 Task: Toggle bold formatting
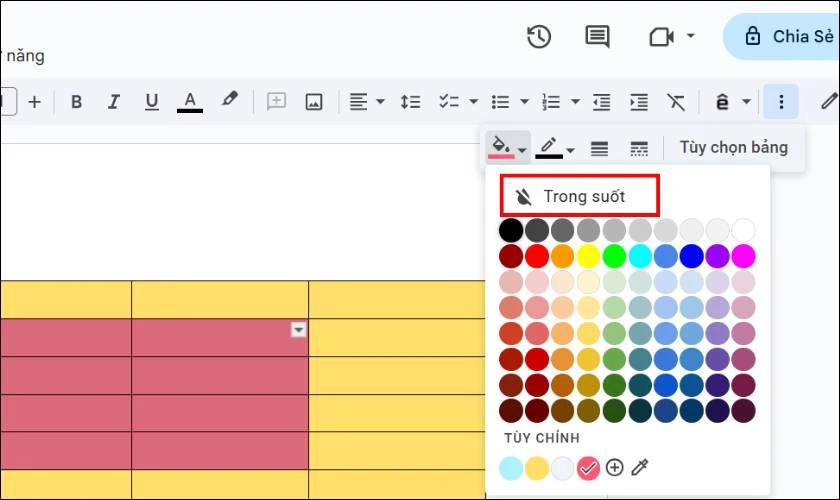[x=77, y=101]
